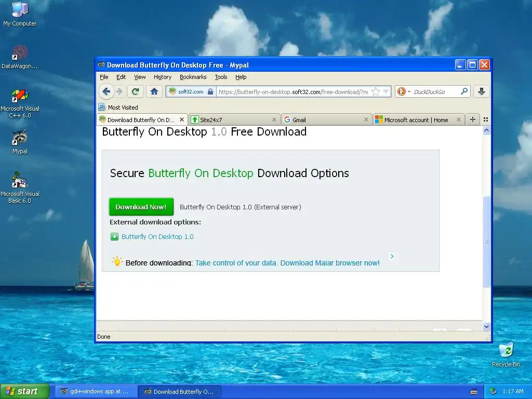
Task: Click the system tray icon next to the clock
Action: pyautogui.click(x=494, y=391)
